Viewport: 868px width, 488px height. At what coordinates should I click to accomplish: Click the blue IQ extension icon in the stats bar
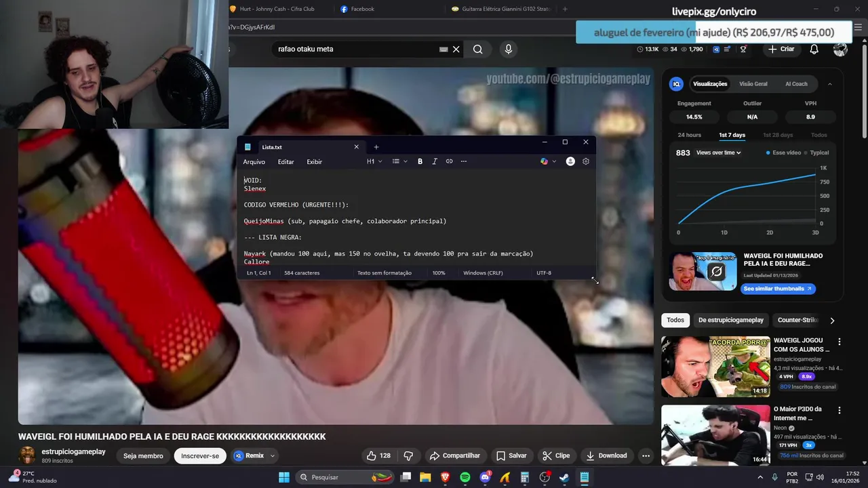[715, 49]
